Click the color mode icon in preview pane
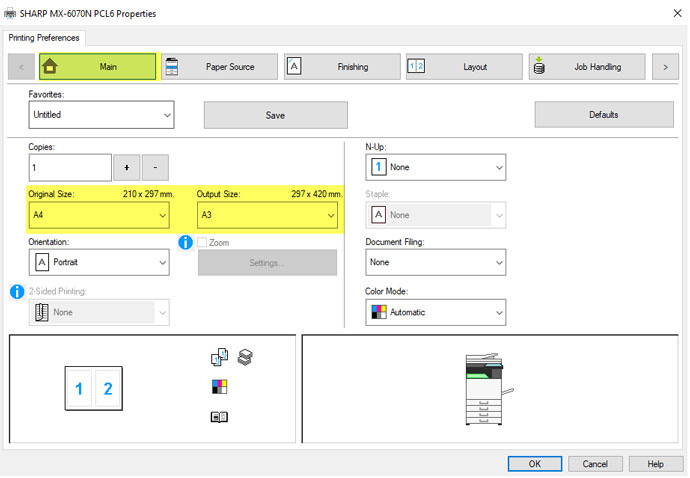 coord(220,387)
